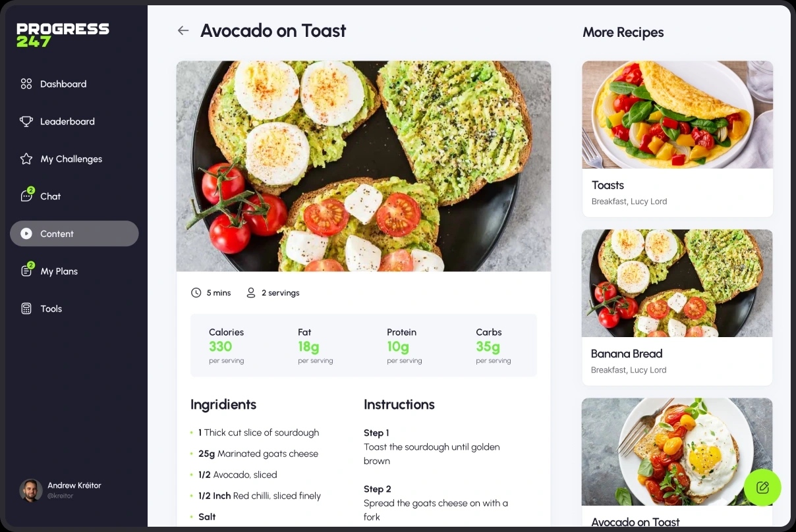The height and width of the screenshot is (532, 796).
Task: Open the Chat bubble icon with badge
Action: click(x=26, y=196)
